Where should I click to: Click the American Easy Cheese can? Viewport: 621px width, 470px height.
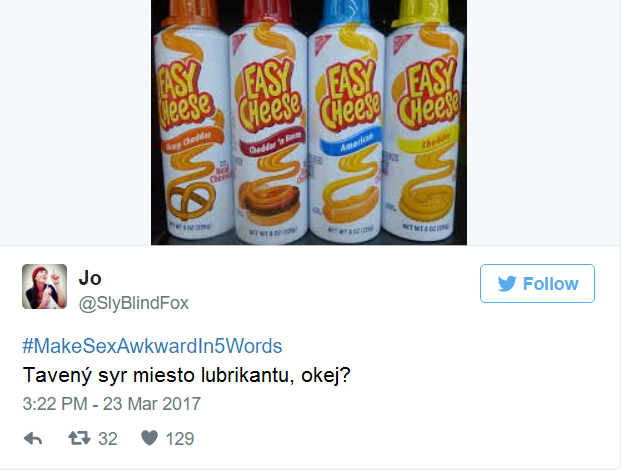[x=347, y=123]
